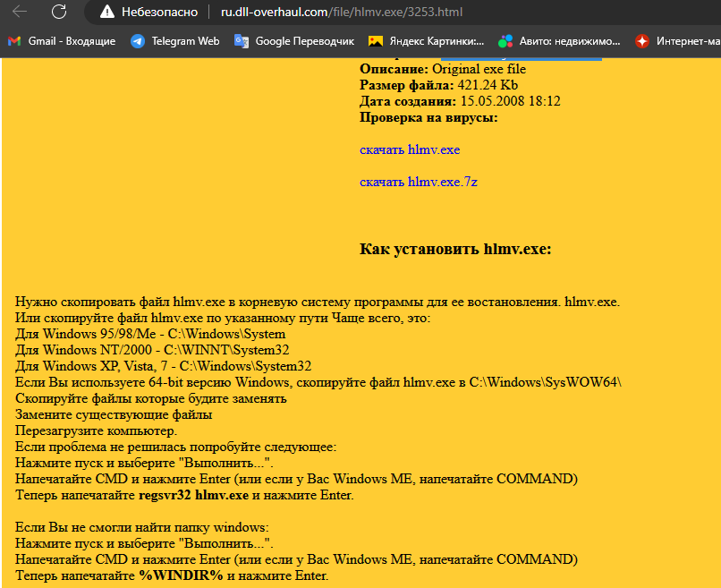Screen dimensions: 721x588
Task: Click the Яндекс Картинки bookmark icon
Action: (x=376, y=41)
